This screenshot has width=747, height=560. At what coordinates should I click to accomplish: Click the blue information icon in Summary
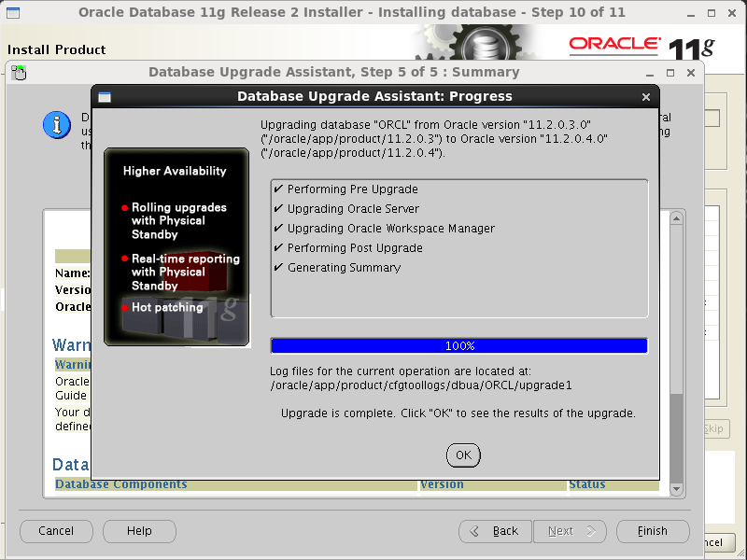[57, 125]
